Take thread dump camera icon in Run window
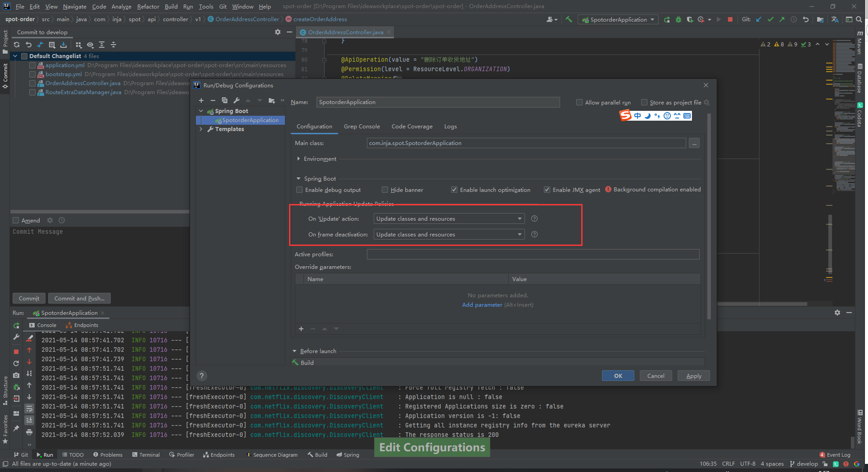This screenshot has height=472, width=868. tap(16, 375)
